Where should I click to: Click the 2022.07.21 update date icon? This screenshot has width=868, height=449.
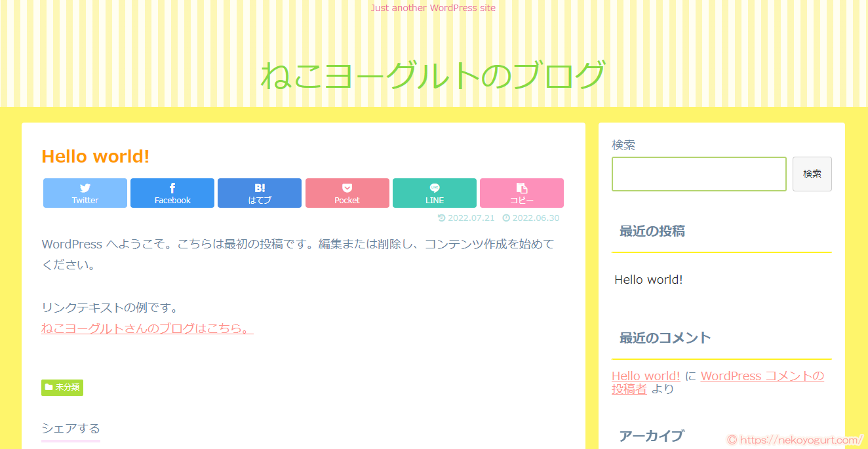pyautogui.click(x=466, y=218)
